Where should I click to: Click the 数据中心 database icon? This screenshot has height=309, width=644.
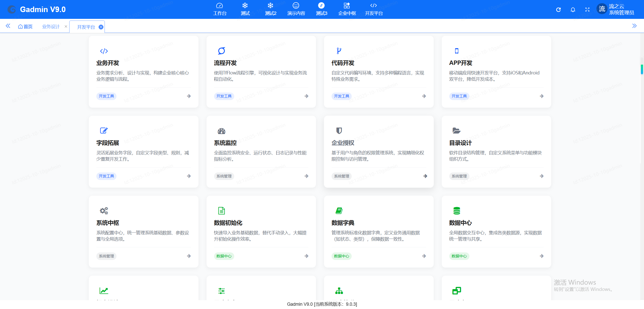pyautogui.click(x=457, y=211)
